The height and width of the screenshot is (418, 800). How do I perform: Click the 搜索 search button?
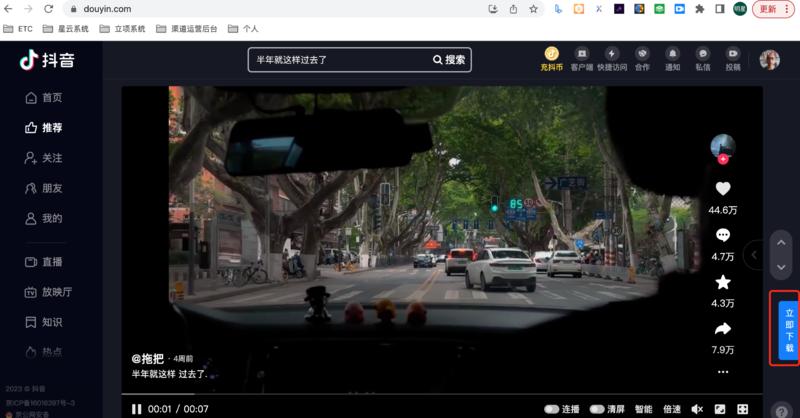point(449,60)
